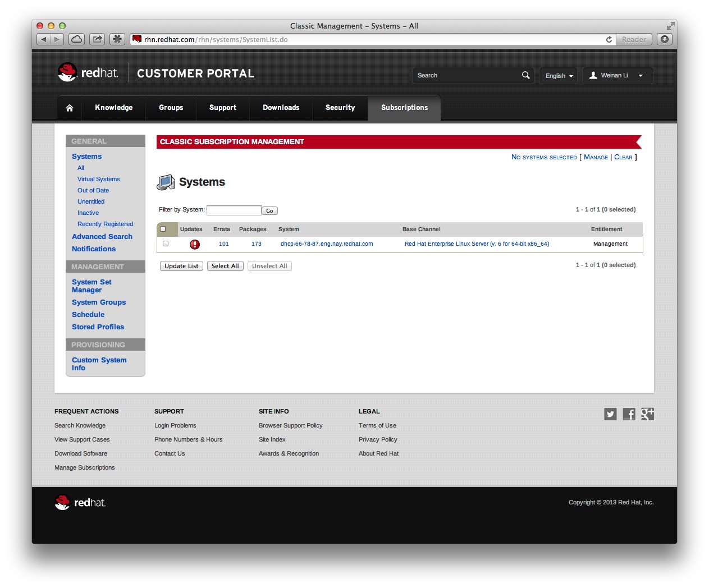709x588 pixels.
Task: Open Red Hat Twitter icon
Action: click(x=610, y=414)
